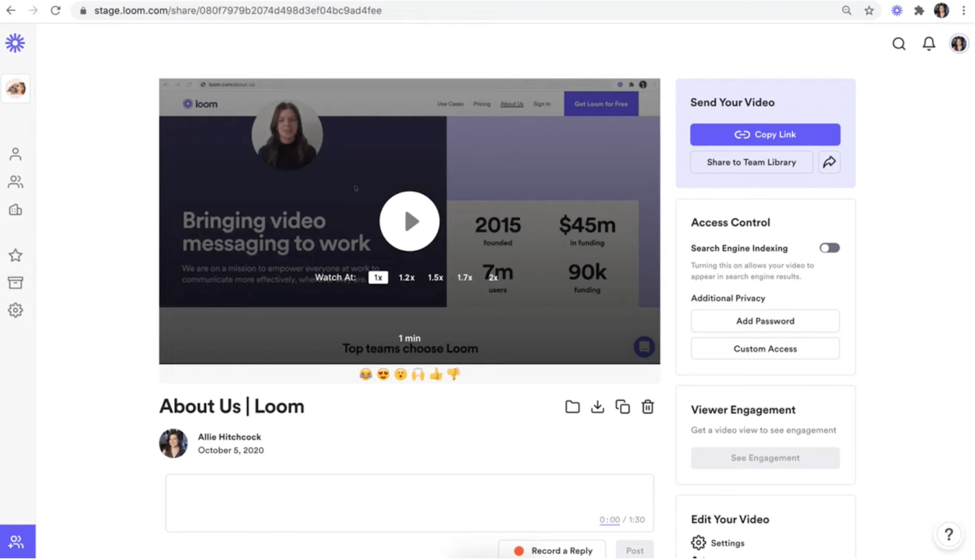975x560 pixels.
Task: Click the browser forward arrow
Action: pyautogui.click(x=33, y=10)
